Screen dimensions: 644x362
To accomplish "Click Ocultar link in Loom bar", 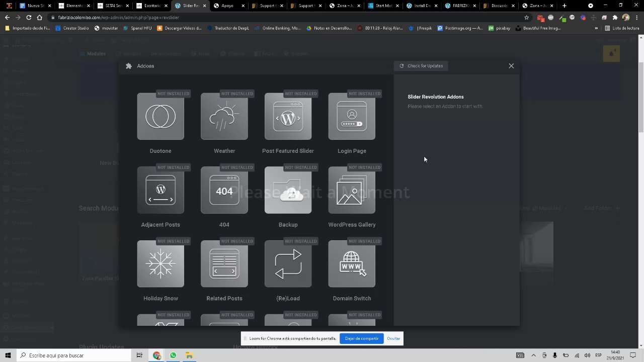I will tap(393, 338).
